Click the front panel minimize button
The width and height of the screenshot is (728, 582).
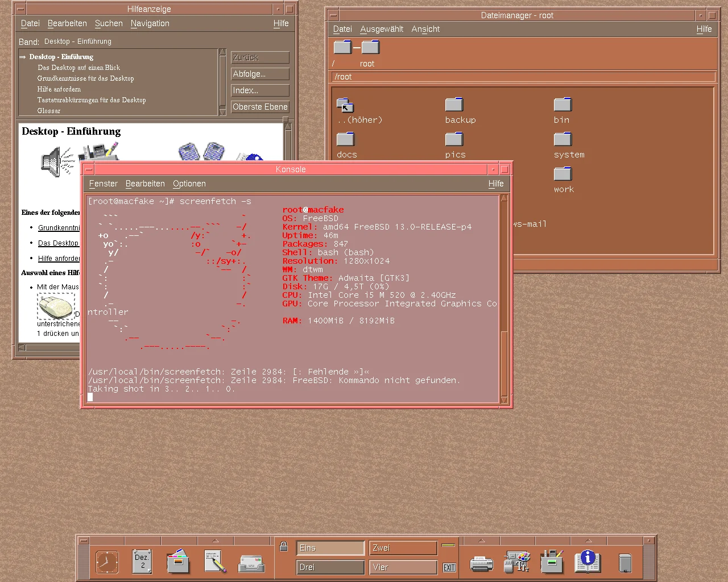(649, 541)
